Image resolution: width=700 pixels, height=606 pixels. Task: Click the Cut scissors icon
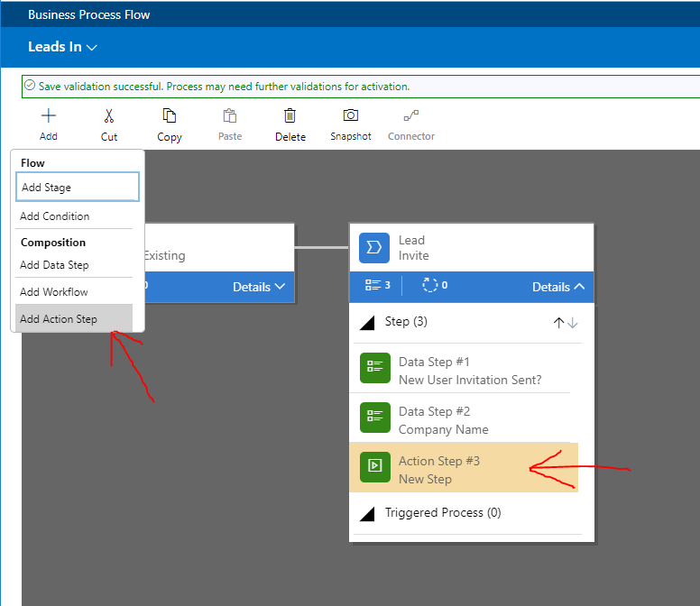coord(109,116)
